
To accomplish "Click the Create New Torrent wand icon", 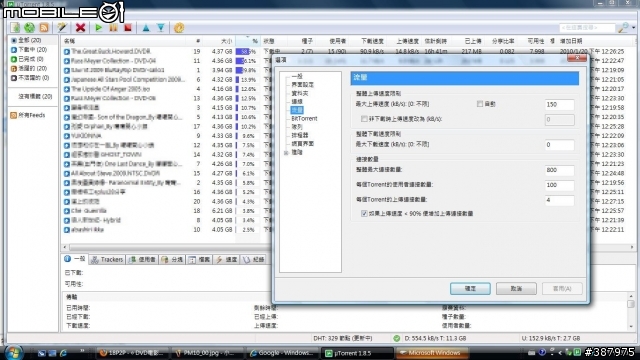I will pyautogui.click(x=62, y=28).
